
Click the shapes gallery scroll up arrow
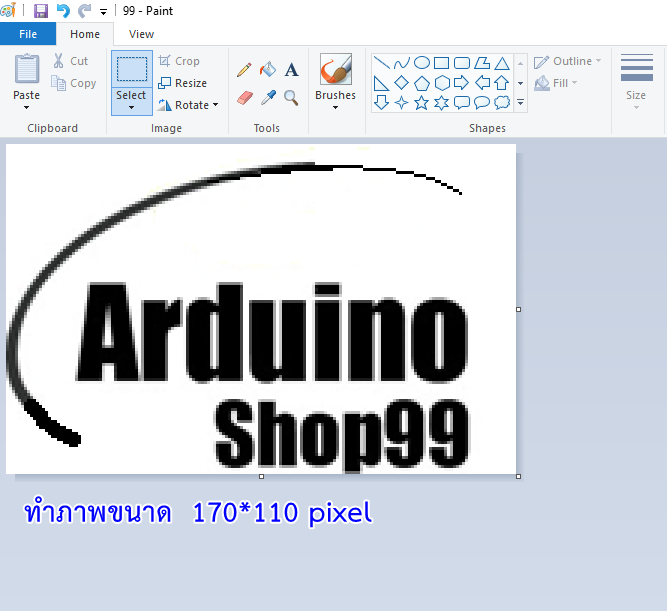(520, 63)
